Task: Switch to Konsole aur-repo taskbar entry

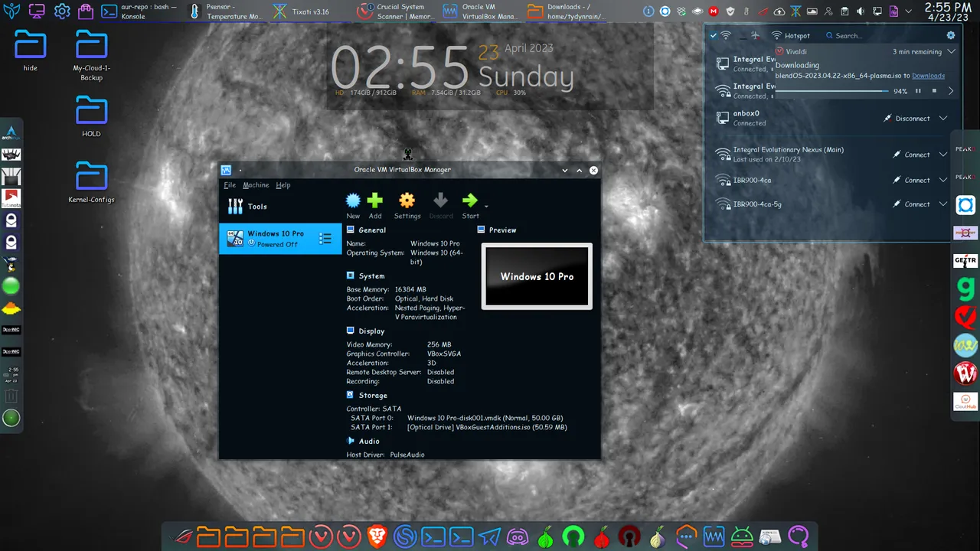Action: click(x=140, y=11)
